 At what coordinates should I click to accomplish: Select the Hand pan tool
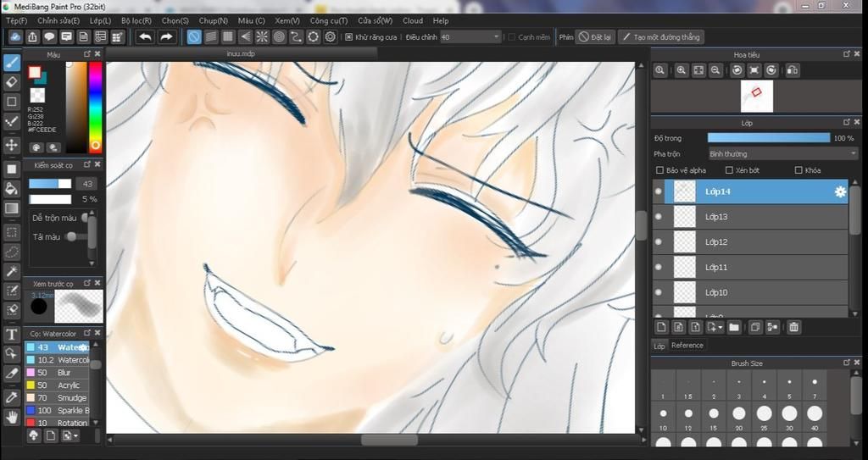12,417
